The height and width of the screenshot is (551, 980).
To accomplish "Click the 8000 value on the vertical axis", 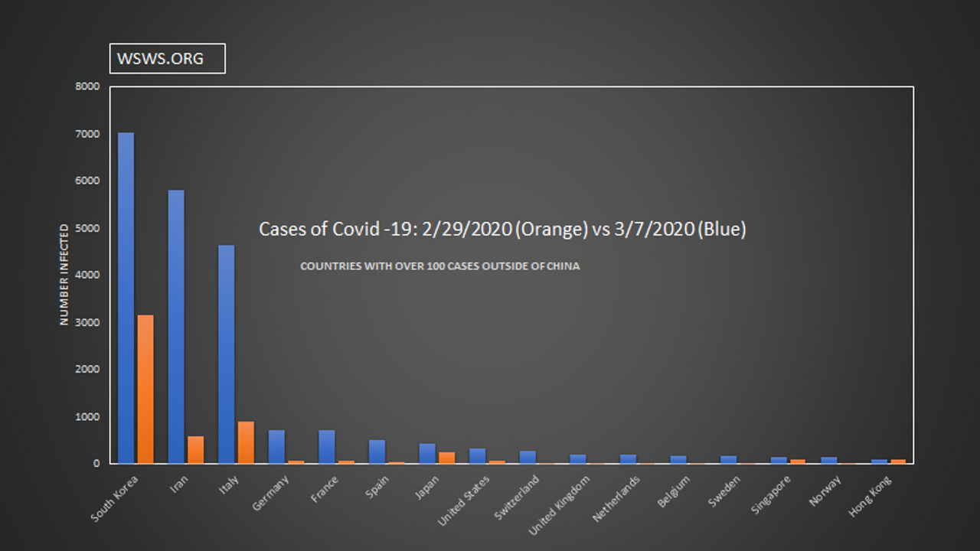I will [87, 86].
